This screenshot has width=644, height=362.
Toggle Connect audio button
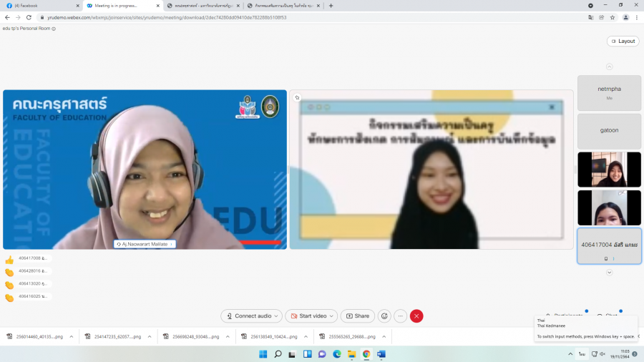coord(250,316)
